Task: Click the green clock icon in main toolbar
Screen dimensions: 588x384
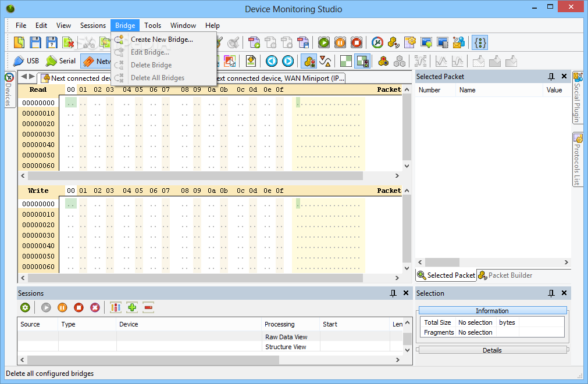Action: 377,42
